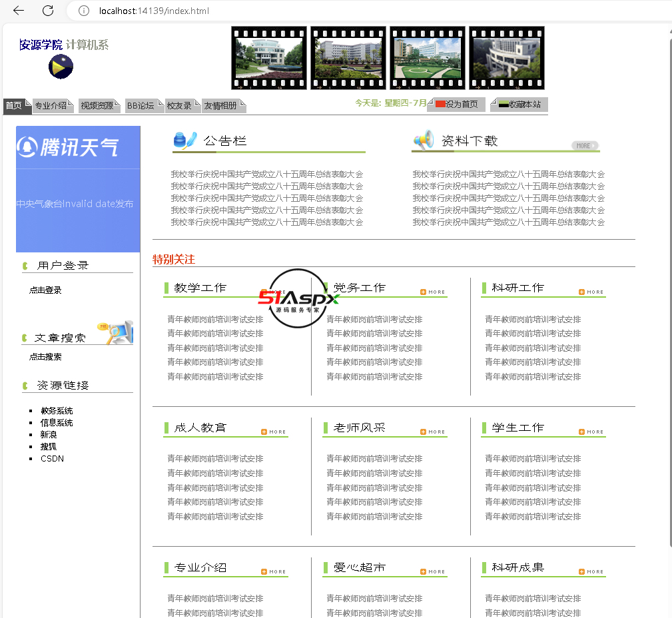Viewport: 672px width, 618px height.
Task: Click 收藏本站 button
Action: [x=519, y=104]
